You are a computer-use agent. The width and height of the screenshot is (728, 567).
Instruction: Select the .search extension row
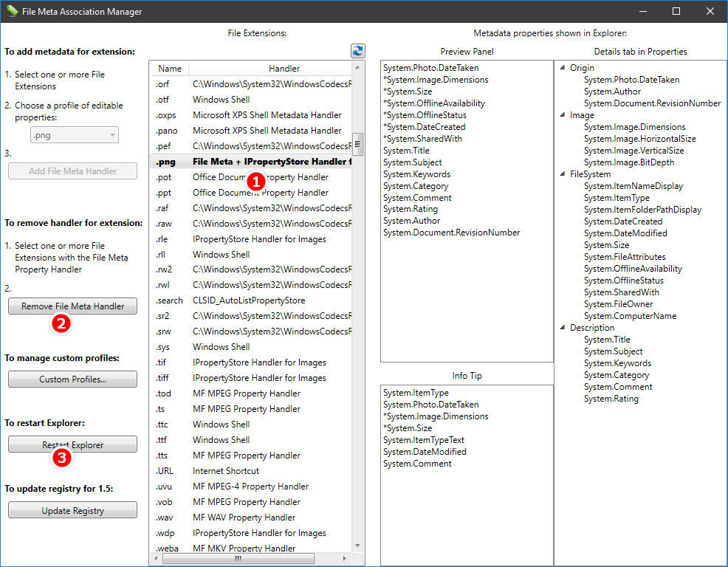coord(251,300)
